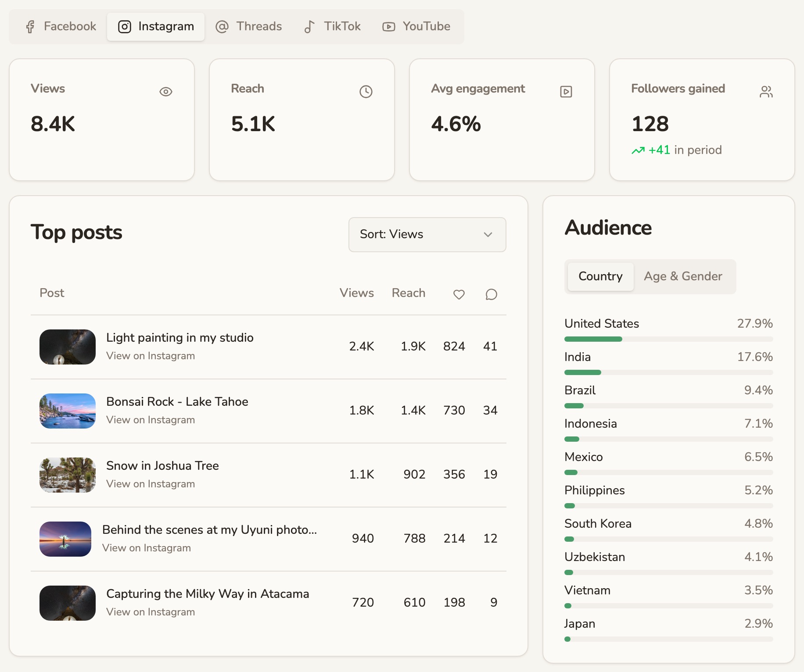
Task: Click the people icon on Followers gained card
Action: coord(766,92)
